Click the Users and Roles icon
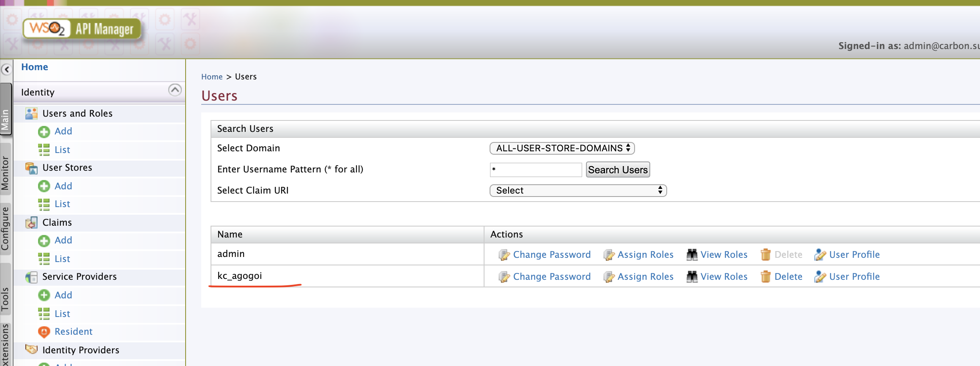The image size is (980, 366). [x=31, y=113]
